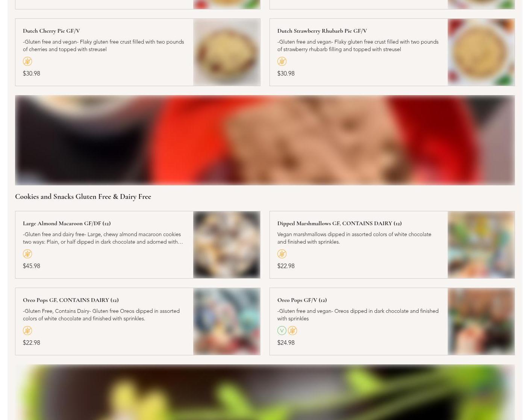The image size is (530, 420).
Task: Select Dipped Marshmallows GF, CONTAINS DAIRY title
Action: 339,223
